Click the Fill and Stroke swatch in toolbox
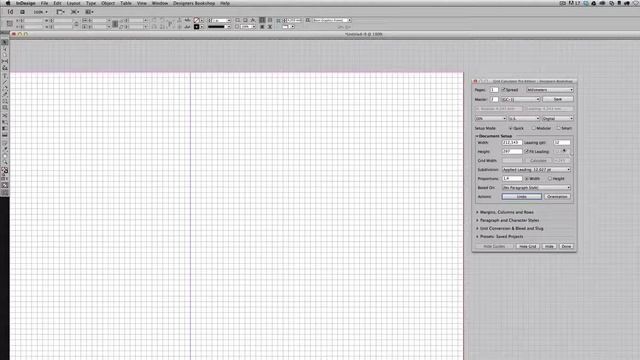The image size is (640, 360). pyautogui.click(x=4, y=171)
